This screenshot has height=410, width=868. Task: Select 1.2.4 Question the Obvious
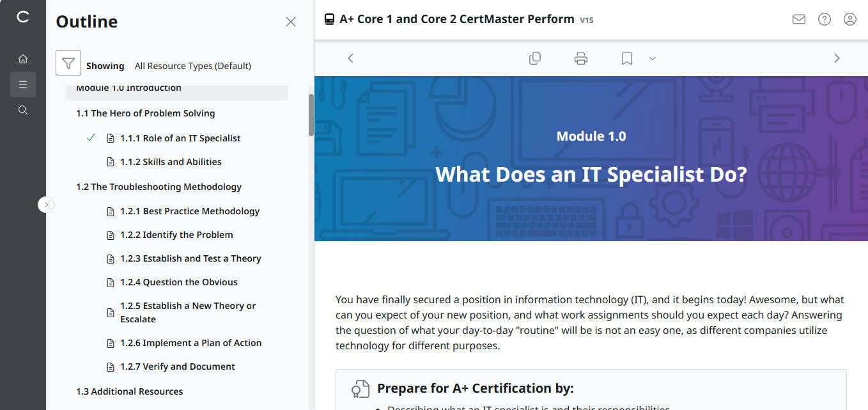coord(180,281)
